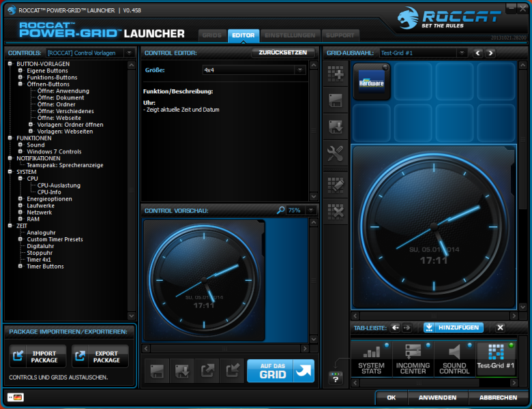Select the Hardware button thumbnail on grid
532x409 pixels.
pos(372,81)
